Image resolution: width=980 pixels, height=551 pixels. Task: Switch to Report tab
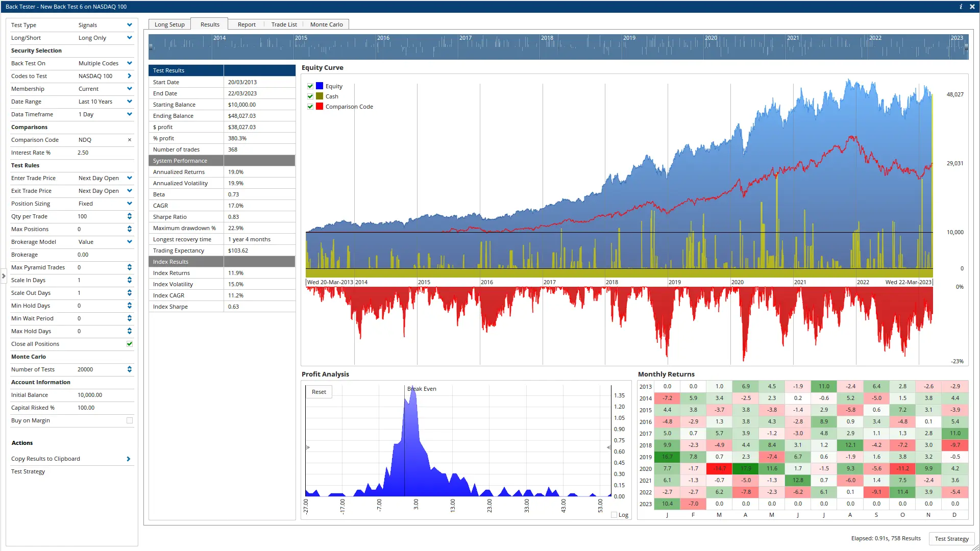pyautogui.click(x=247, y=24)
